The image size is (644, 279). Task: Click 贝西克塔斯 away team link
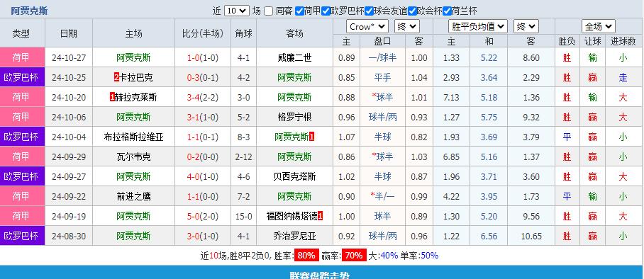click(294, 177)
